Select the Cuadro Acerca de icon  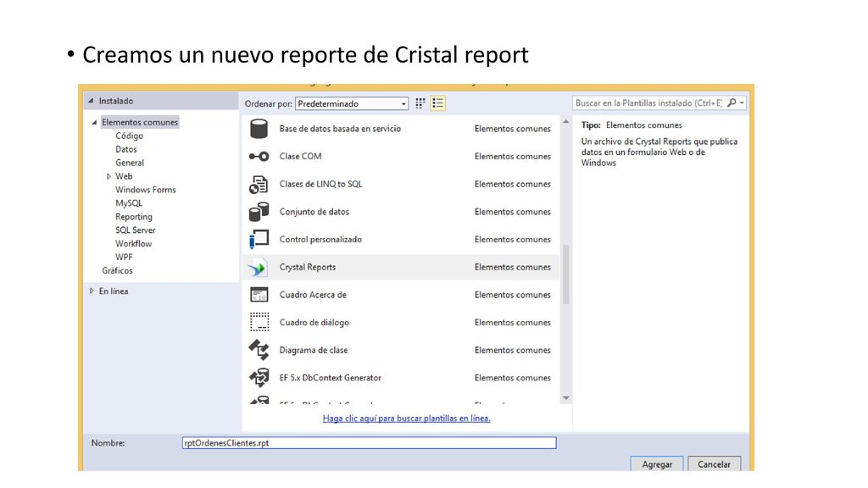[259, 295]
